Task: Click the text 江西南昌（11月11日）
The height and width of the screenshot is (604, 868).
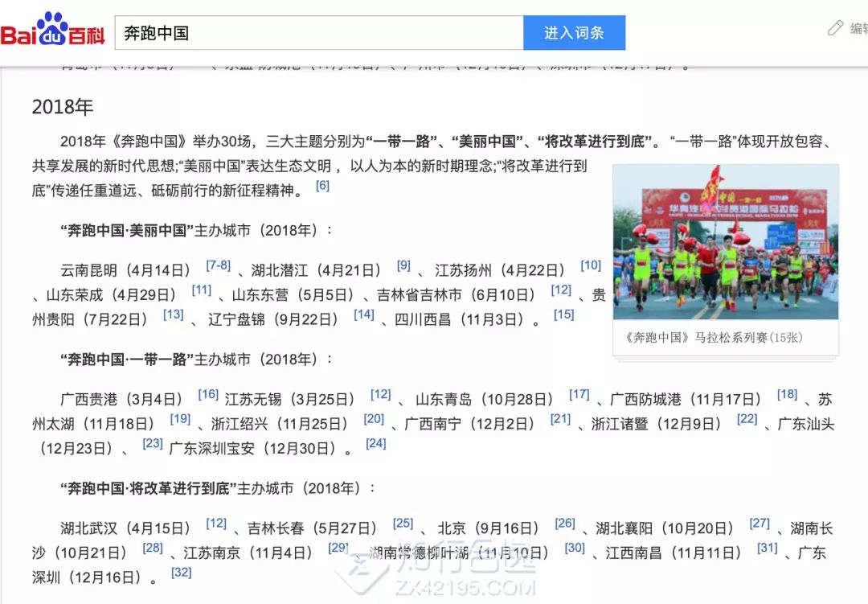Action: point(674,553)
